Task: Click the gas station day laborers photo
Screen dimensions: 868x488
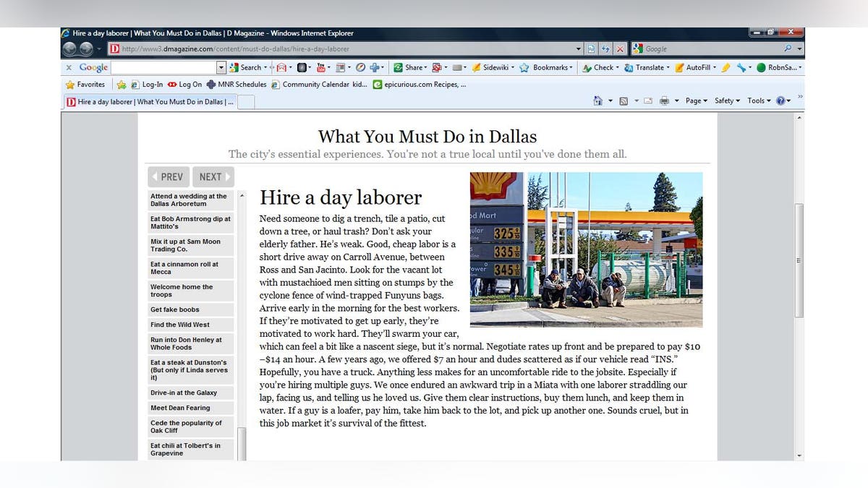Action: click(586, 249)
